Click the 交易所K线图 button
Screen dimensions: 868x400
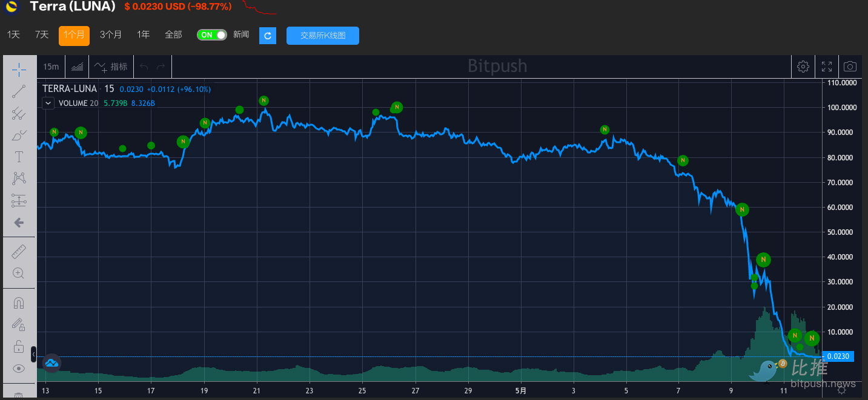click(x=322, y=35)
